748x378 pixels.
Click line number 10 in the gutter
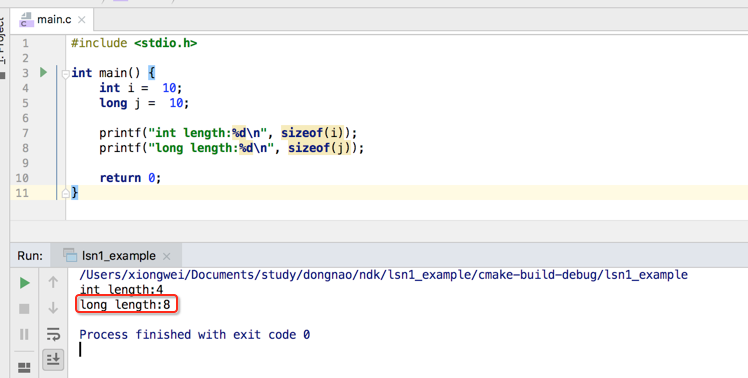point(22,178)
